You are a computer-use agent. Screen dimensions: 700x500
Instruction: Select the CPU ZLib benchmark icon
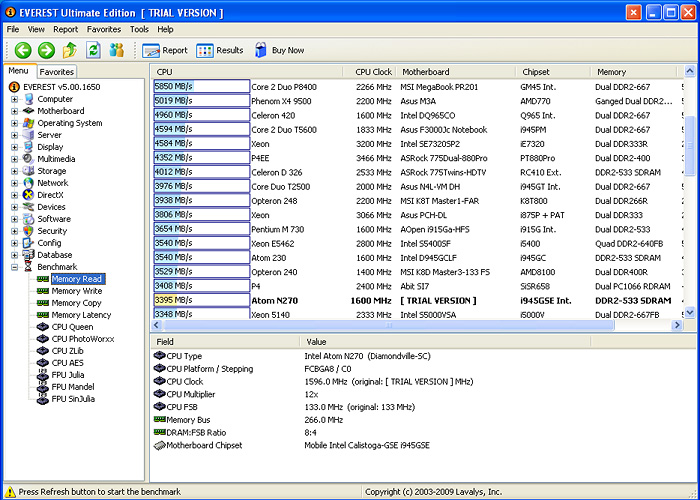point(43,351)
